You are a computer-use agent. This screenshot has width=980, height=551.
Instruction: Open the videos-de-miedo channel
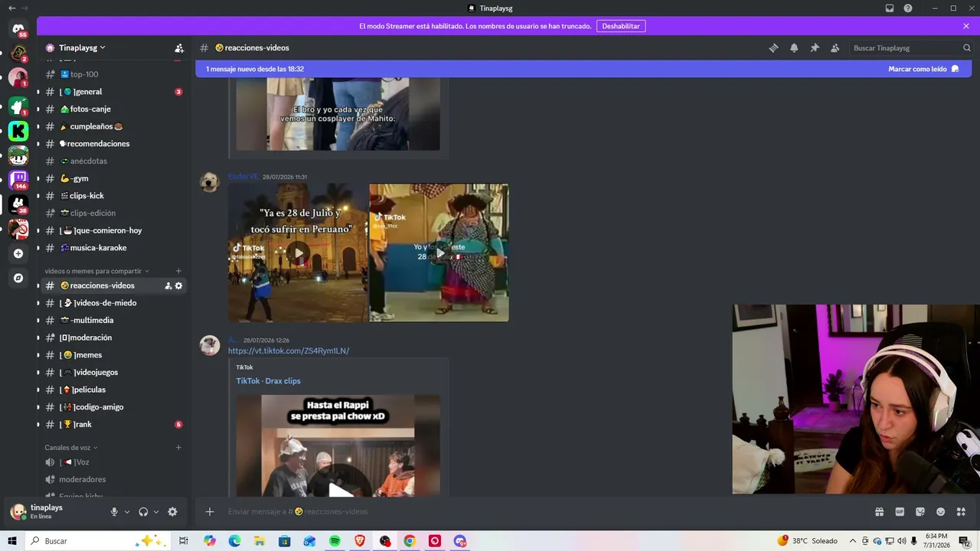113,303
